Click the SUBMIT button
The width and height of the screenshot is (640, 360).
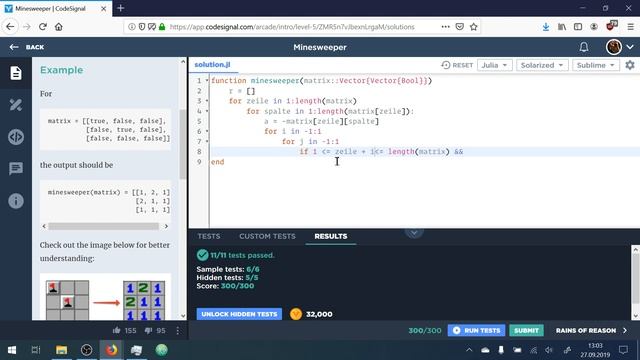click(526, 330)
